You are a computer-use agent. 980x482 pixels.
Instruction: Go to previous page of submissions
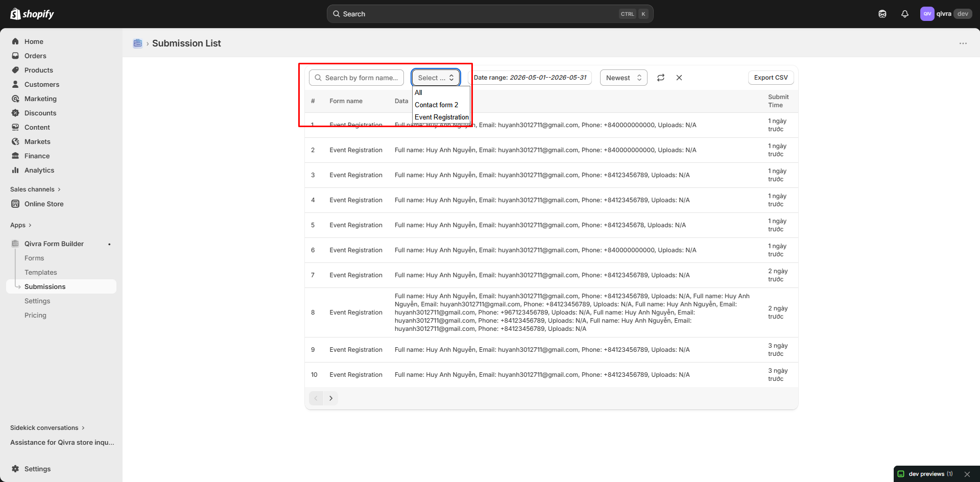tap(316, 398)
